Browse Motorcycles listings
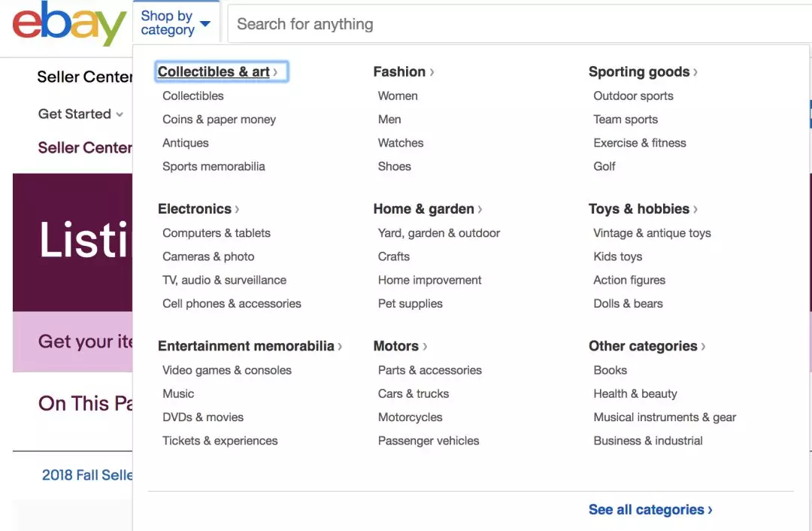Image resolution: width=812 pixels, height=531 pixels. 410,417
